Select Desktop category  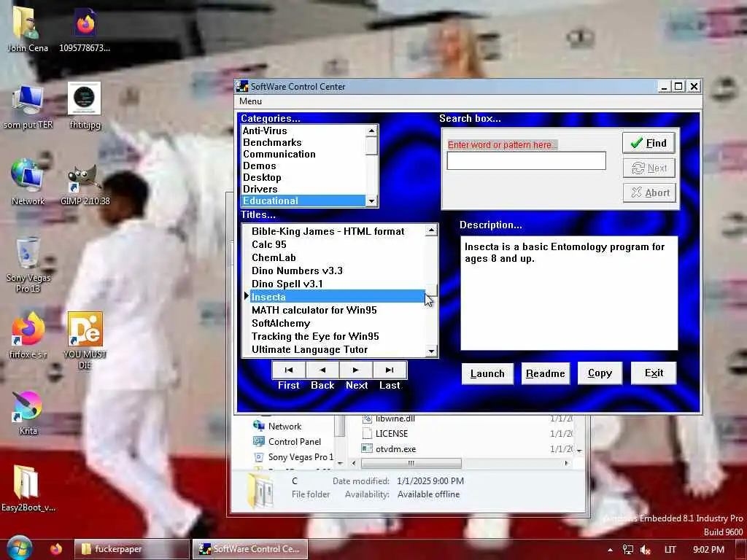tap(303, 177)
